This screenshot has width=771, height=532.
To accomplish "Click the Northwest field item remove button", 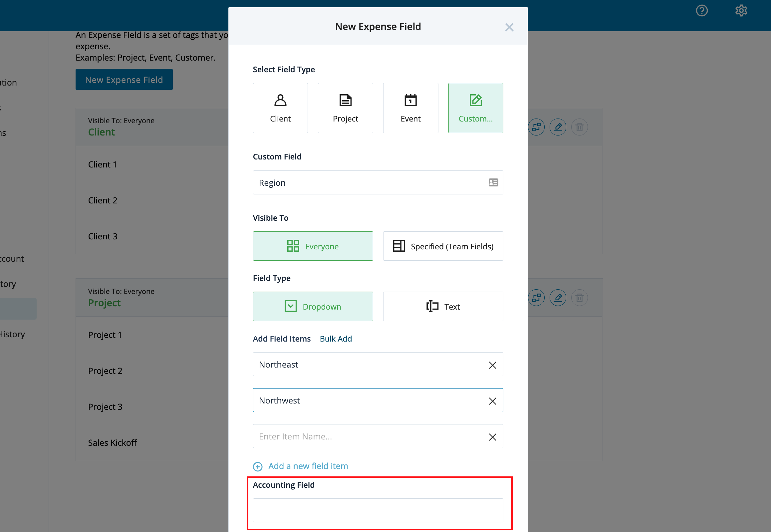I will 492,400.
